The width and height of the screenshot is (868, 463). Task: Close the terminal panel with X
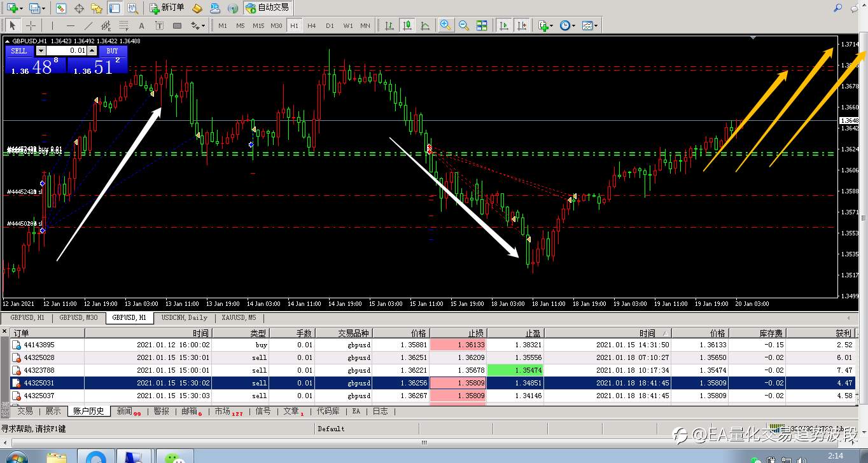pyautogui.click(x=4, y=332)
